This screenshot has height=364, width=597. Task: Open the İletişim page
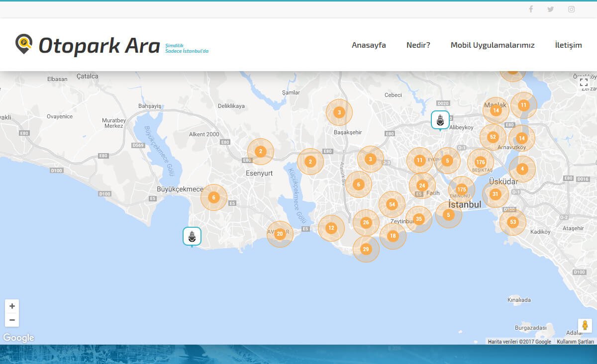568,45
